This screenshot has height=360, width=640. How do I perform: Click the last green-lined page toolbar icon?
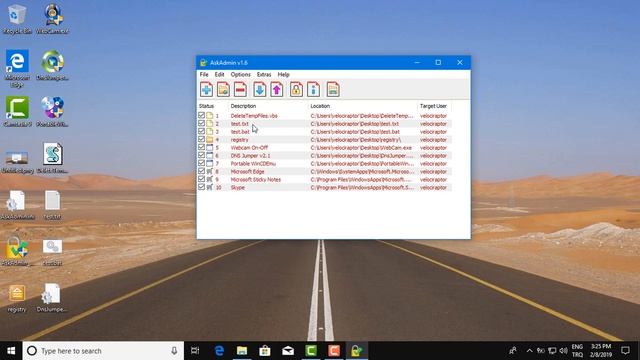[x=333, y=89]
